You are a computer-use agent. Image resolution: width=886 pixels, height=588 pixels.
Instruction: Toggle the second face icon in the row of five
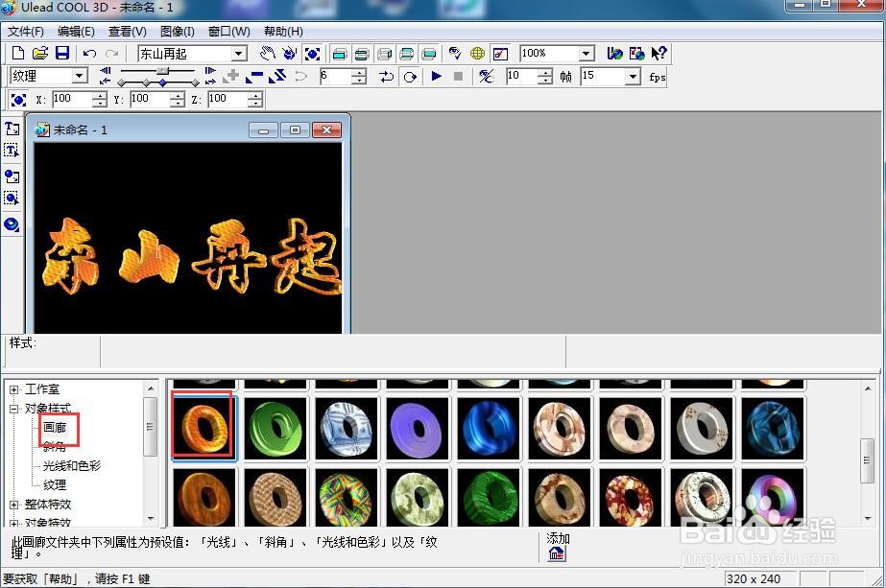(362, 54)
